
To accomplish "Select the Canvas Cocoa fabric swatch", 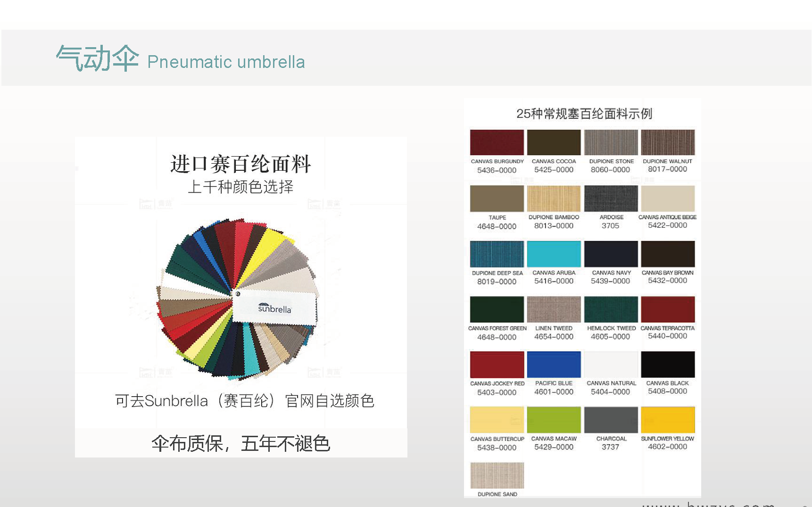I will click(554, 142).
